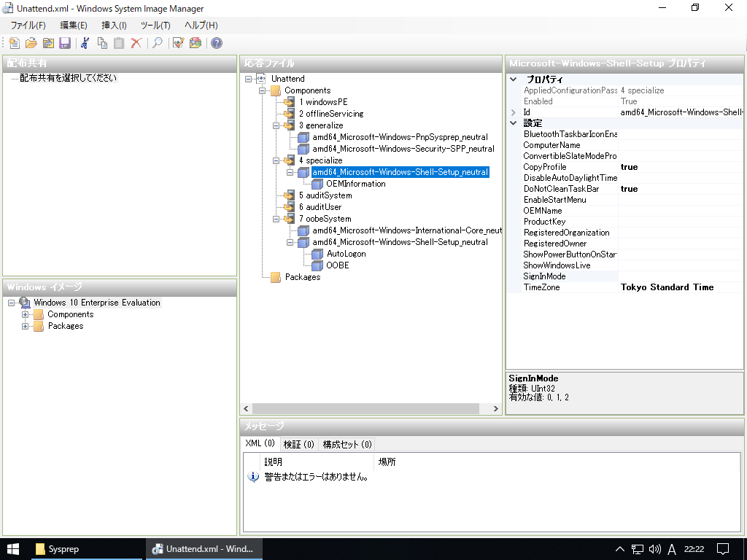
Task: Collapse the Unattend root node
Action: click(248, 79)
